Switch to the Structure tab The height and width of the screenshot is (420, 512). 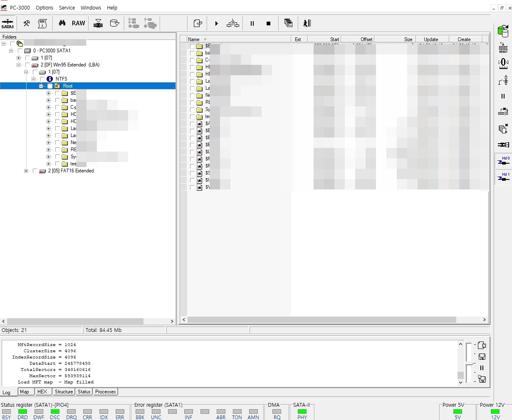point(64,392)
